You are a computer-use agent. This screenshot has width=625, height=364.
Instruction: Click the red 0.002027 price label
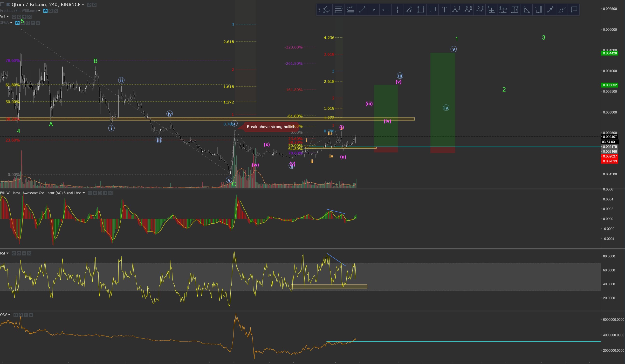[609, 156]
